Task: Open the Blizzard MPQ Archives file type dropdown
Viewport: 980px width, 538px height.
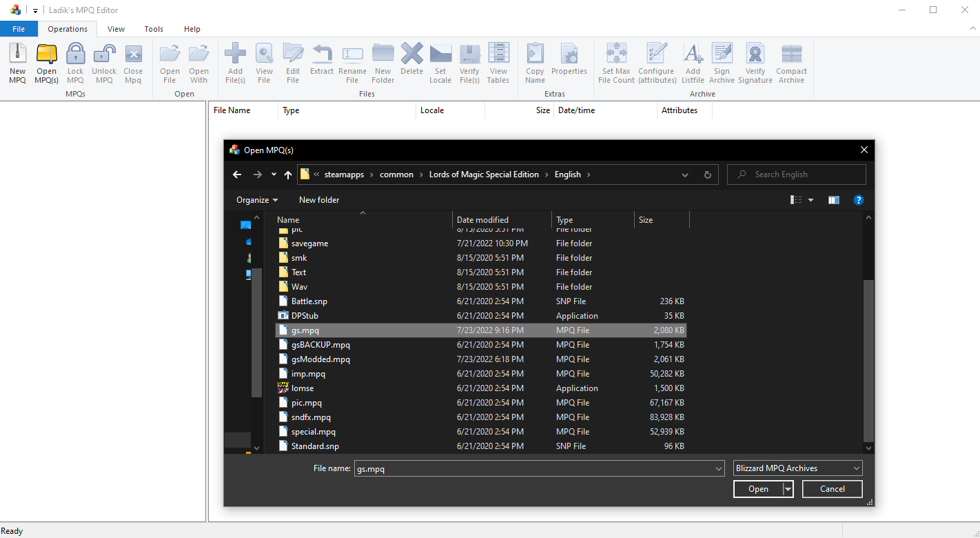Action: coord(798,468)
